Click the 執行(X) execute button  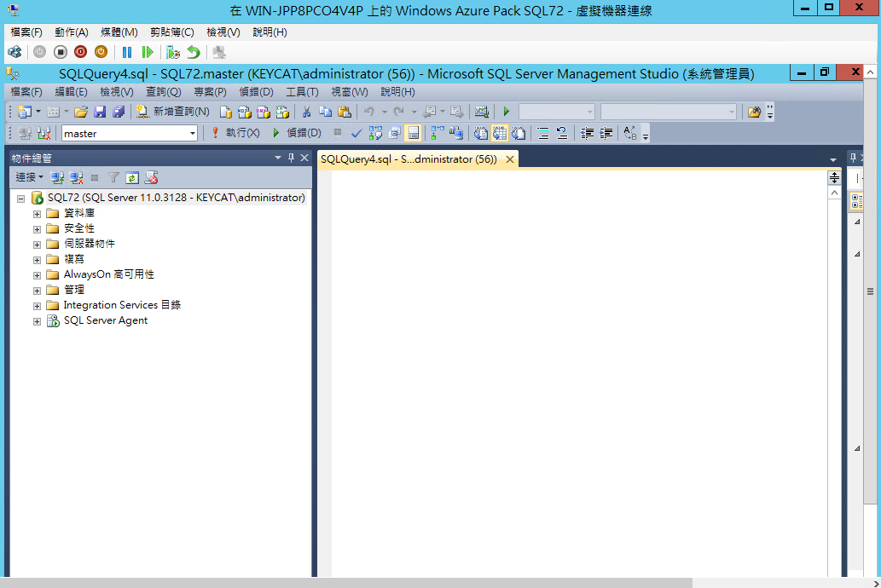tap(235, 133)
